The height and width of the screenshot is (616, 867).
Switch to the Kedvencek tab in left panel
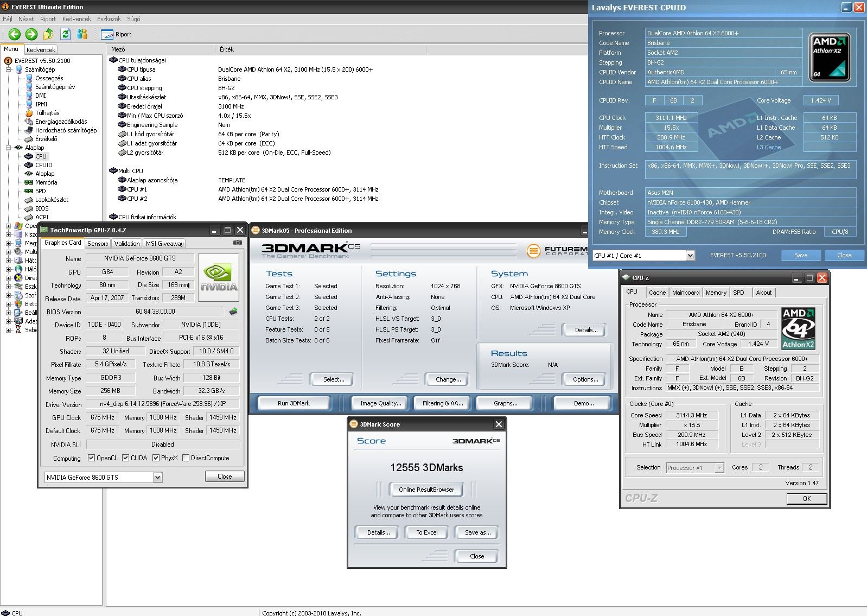41,49
